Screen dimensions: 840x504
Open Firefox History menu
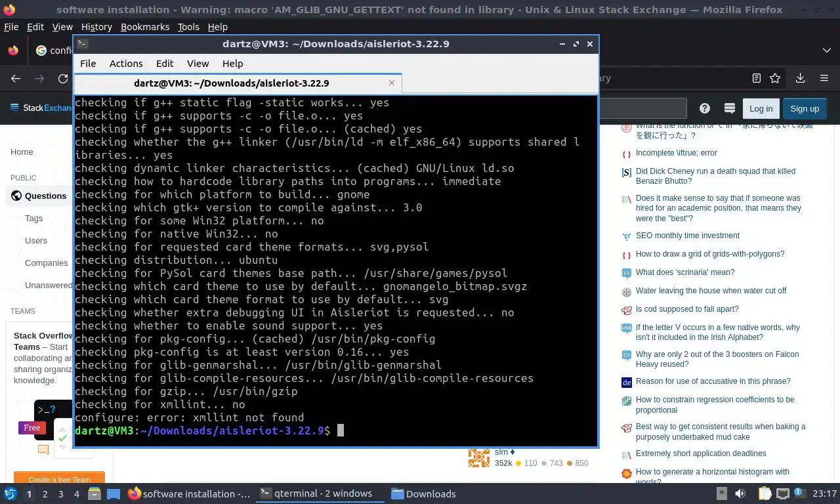(96, 27)
